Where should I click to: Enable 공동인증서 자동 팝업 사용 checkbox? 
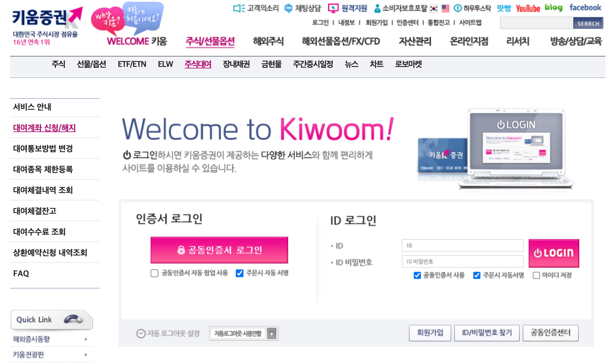154,273
